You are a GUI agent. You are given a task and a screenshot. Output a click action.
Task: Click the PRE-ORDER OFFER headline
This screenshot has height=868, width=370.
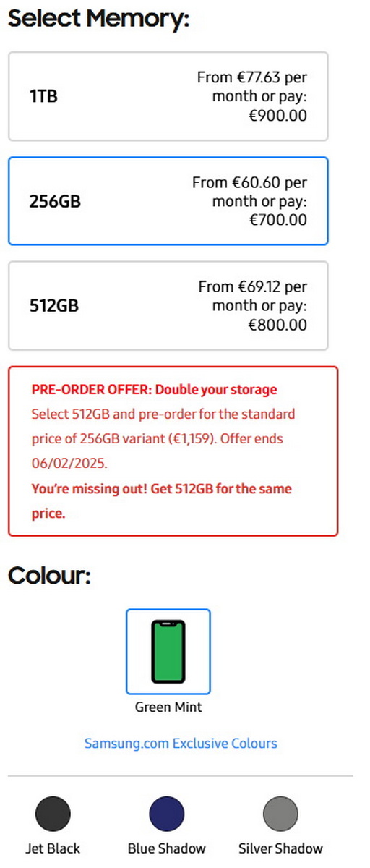click(154, 390)
